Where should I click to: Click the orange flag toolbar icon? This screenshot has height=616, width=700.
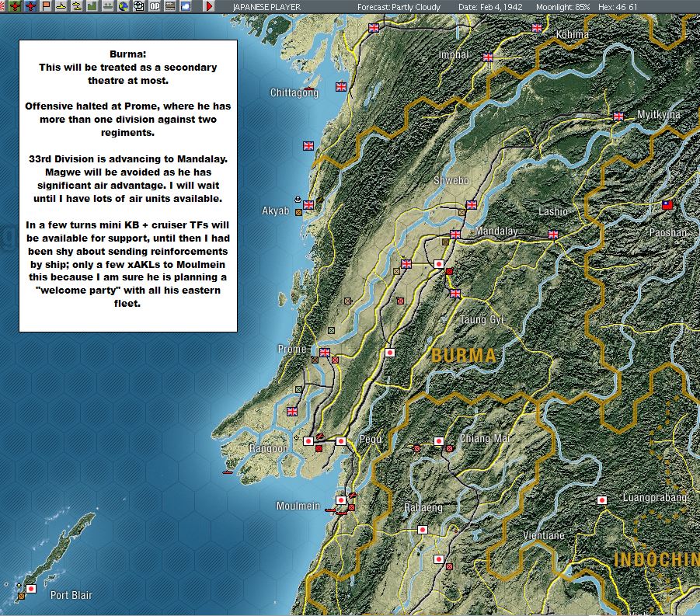pos(47,6)
